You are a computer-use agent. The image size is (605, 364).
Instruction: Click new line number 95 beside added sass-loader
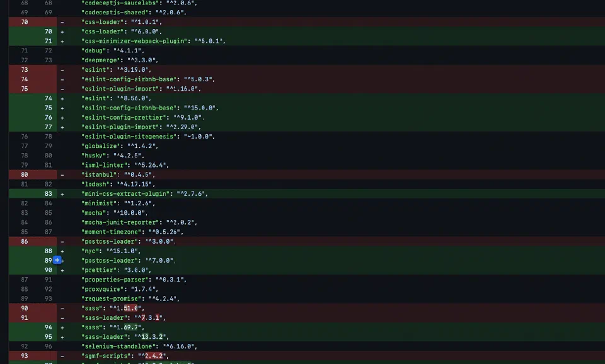[x=49, y=337]
